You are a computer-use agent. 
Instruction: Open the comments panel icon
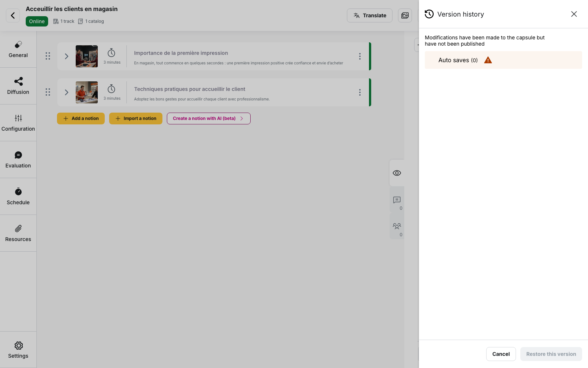[x=397, y=200]
